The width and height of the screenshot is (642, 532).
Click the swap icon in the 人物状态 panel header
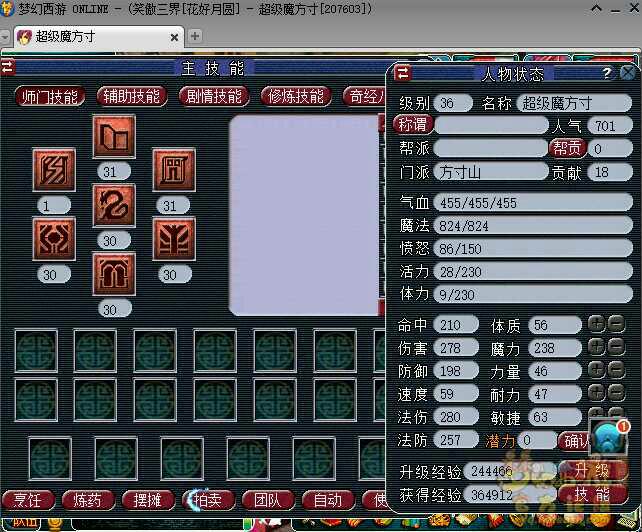click(x=403, y=74)
